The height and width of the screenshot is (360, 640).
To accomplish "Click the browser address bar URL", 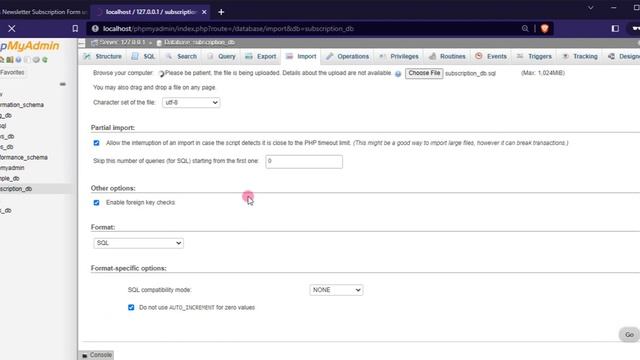I will coord(229,29).
